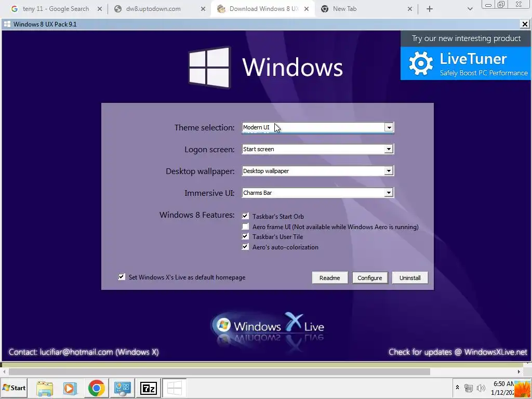Viewport: 532px width, 399px height.
Task: Open the LiveTuner advertisement banner
Action: coord(465,63)
